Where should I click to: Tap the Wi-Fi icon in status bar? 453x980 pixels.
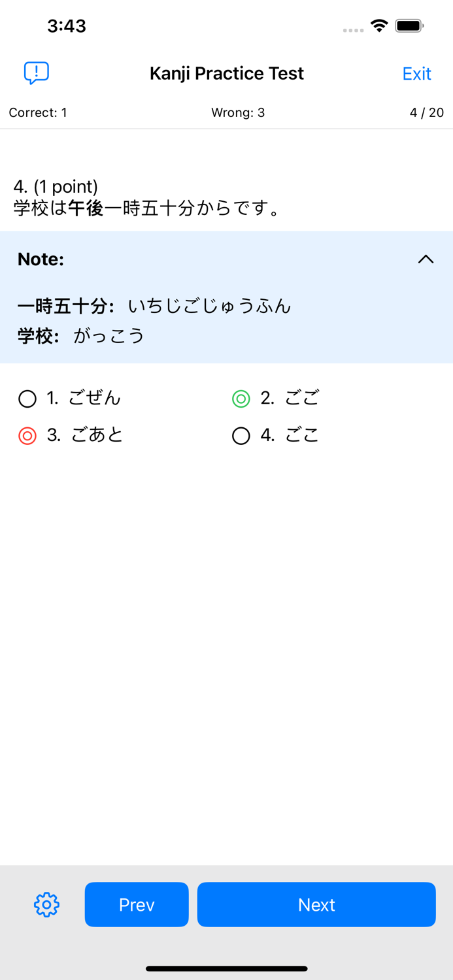379,27
